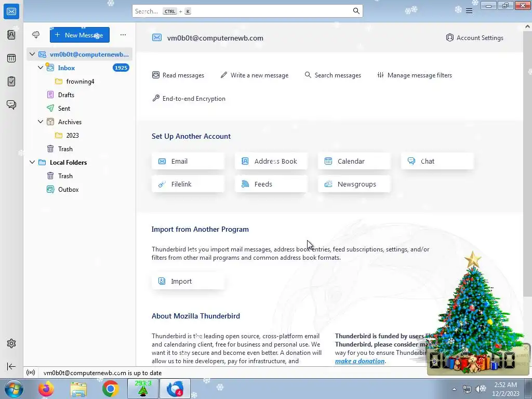The image size is (532, 399).
Task: Launch Chrome from the taskbar
Action: (x=110, y=389)
